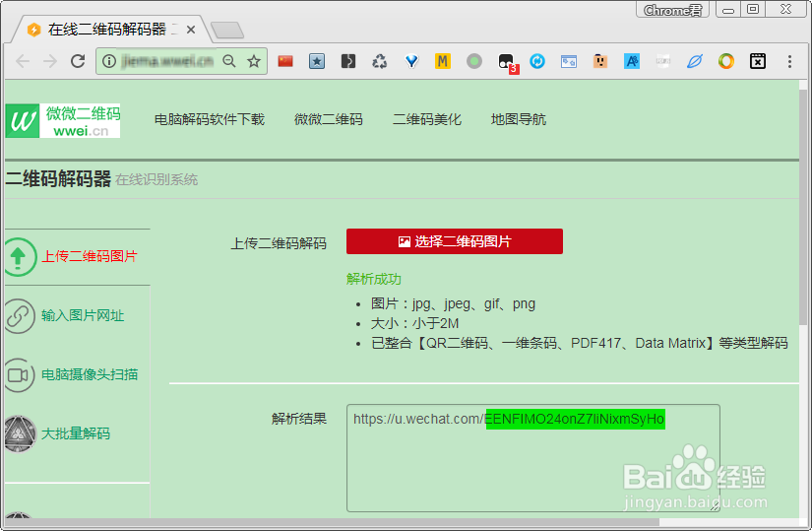
Task: Click the zoom magnifier icon in address bar
Action: (229, 61)
